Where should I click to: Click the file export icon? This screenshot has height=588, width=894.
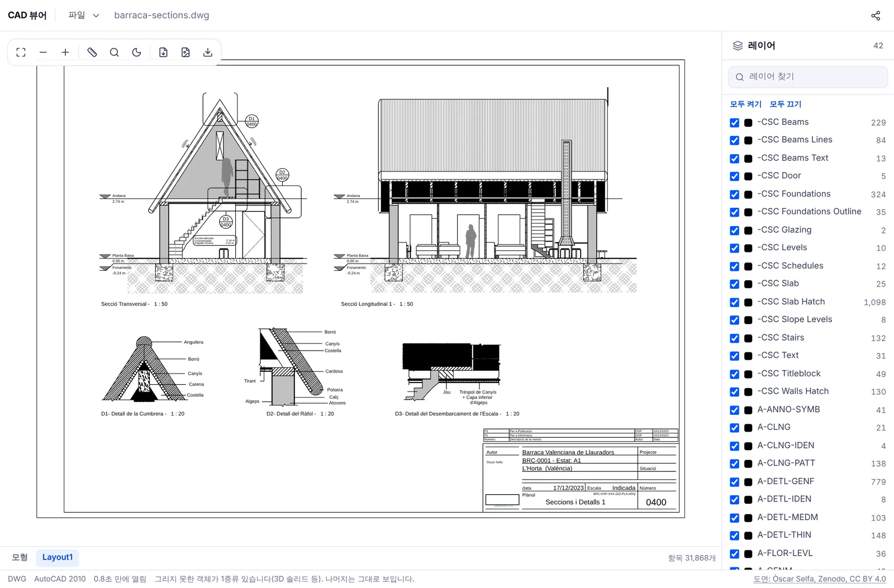(x=163, y=52)
